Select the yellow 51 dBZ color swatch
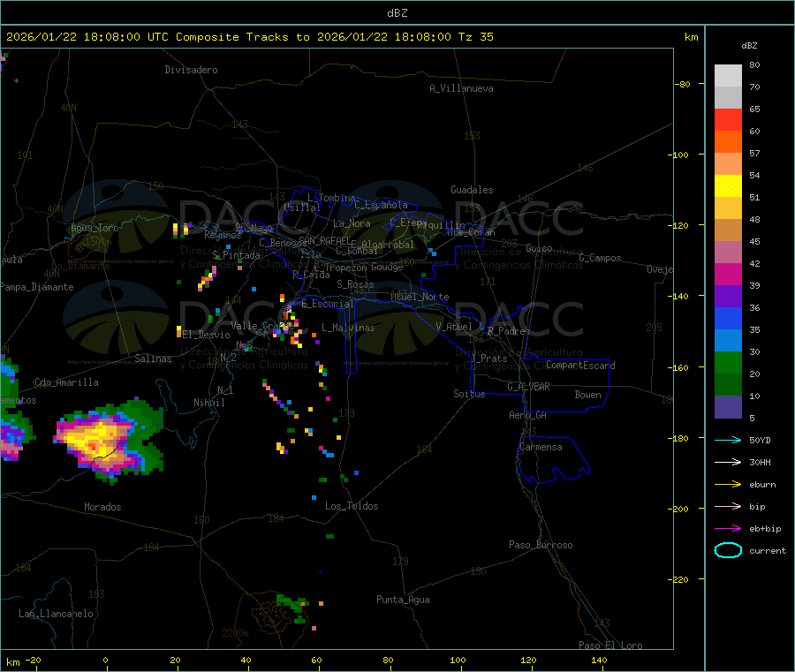The image size is (795, 672). pos(728,186)
